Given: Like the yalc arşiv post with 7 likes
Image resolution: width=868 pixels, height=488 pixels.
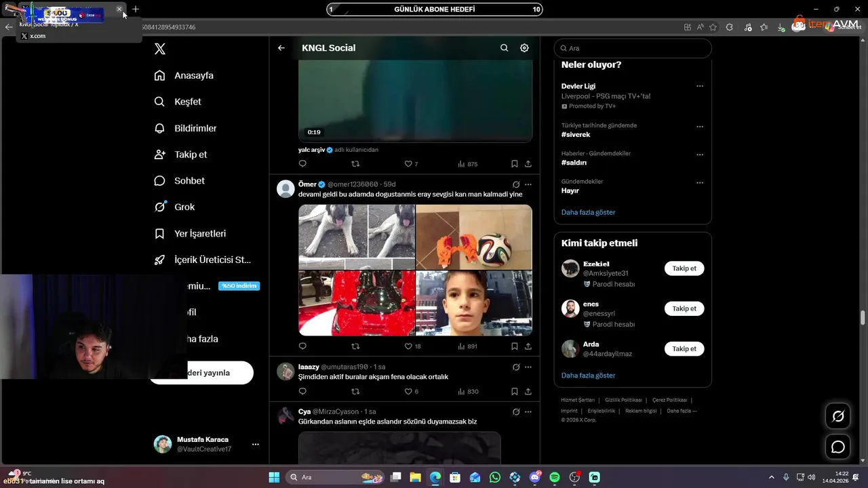Looking at the screenshot, I should [x=411, y=164].
